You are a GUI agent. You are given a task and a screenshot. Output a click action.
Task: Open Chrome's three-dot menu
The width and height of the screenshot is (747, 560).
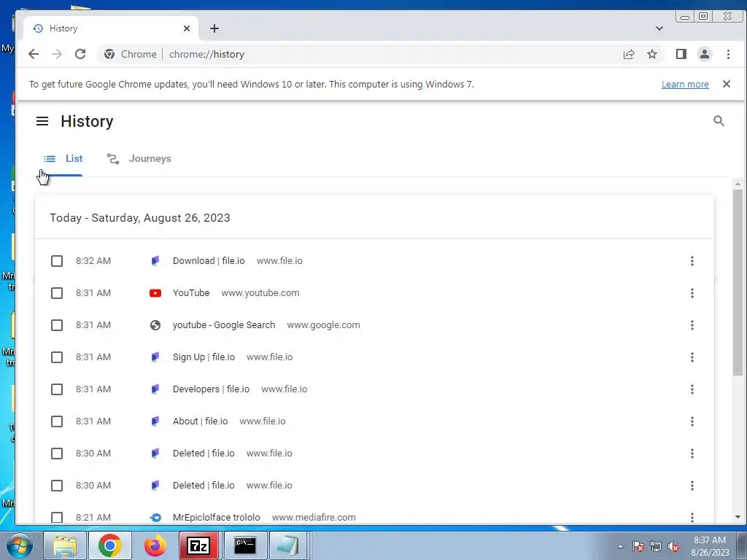tap(728, 54)
